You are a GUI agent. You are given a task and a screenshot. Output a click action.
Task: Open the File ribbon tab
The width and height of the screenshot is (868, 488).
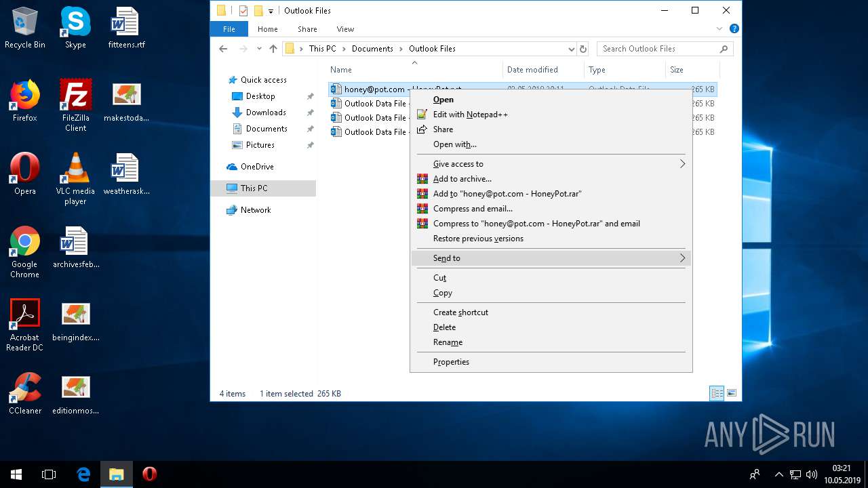pos(229,29)
